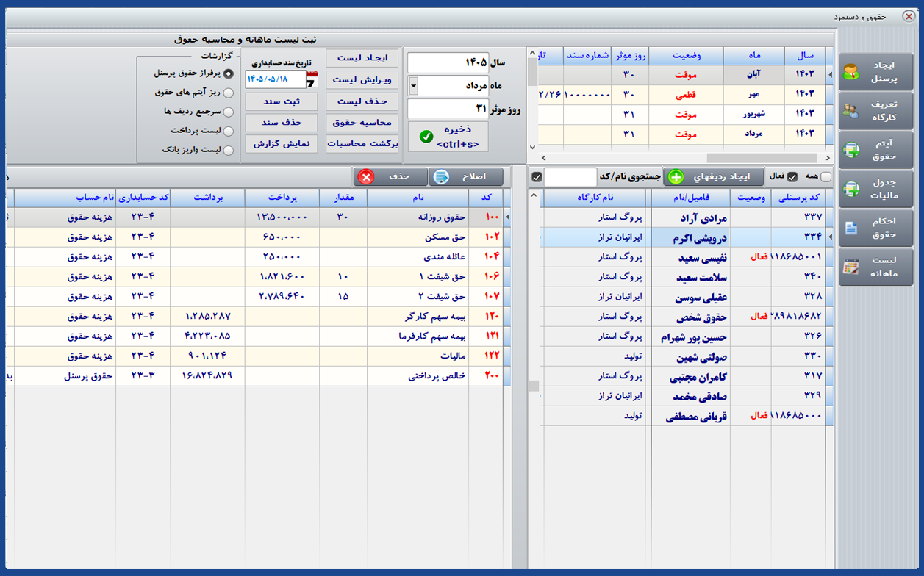Sort by the وضعیت column in month list
Screen dimensions: 924x576
pos(686,55)
